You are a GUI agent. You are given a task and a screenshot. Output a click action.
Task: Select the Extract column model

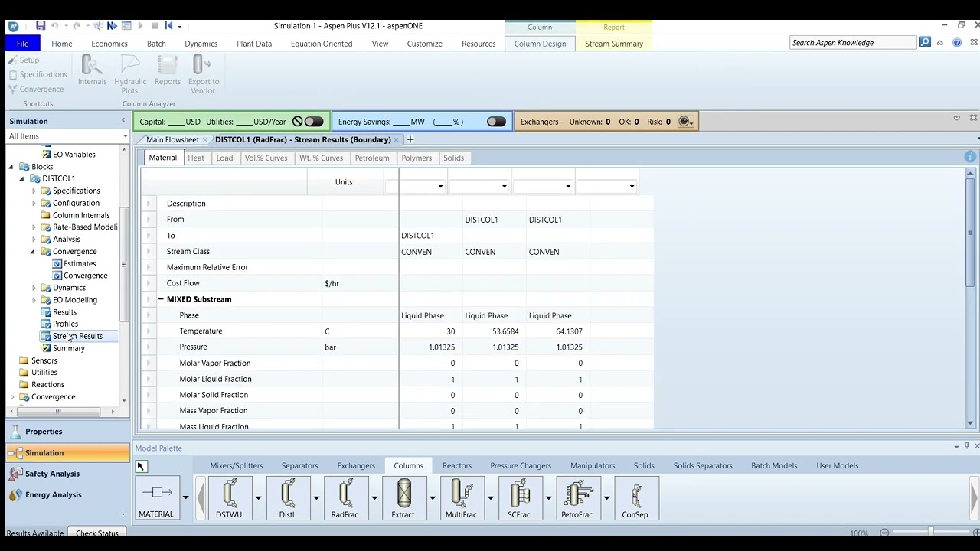point(403,498)
